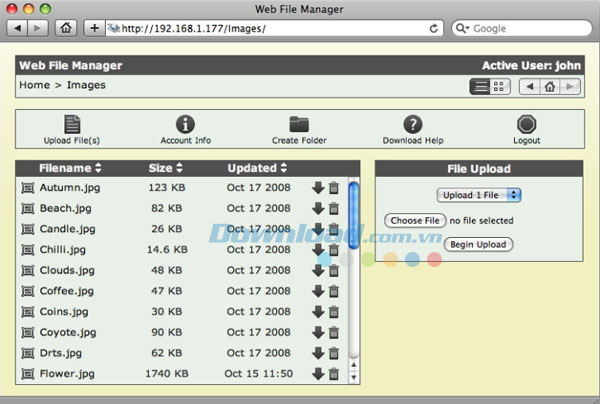
Task: Click the Create Folder icon
Action: point(299,124)
